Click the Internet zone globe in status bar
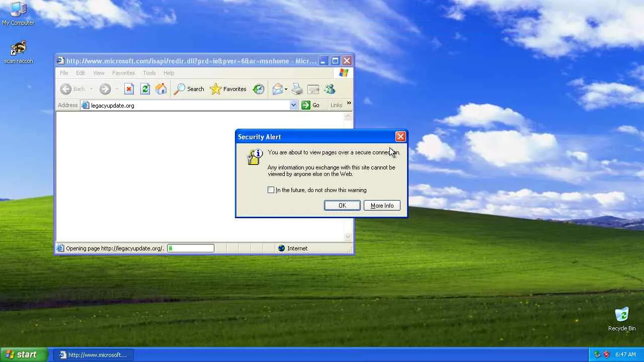The image size is (644, 362). 282,248
